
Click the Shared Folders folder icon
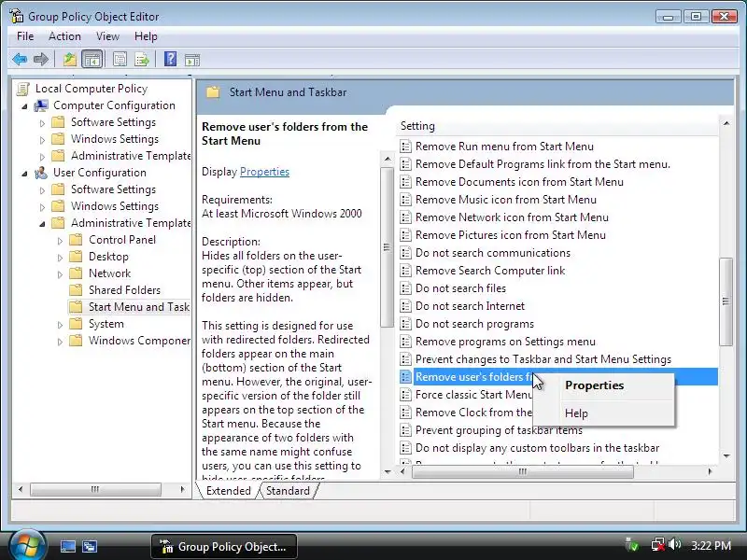(76, 289)
